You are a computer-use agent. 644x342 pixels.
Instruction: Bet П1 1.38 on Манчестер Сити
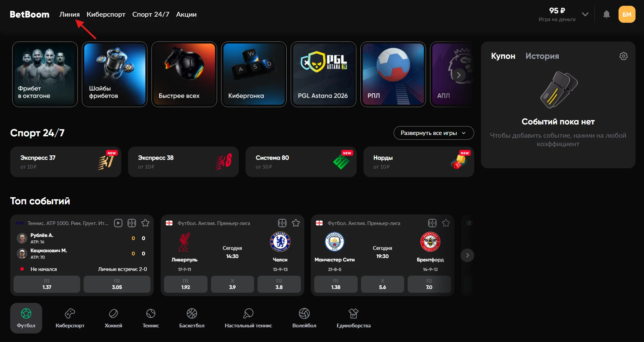pos(336,284)
